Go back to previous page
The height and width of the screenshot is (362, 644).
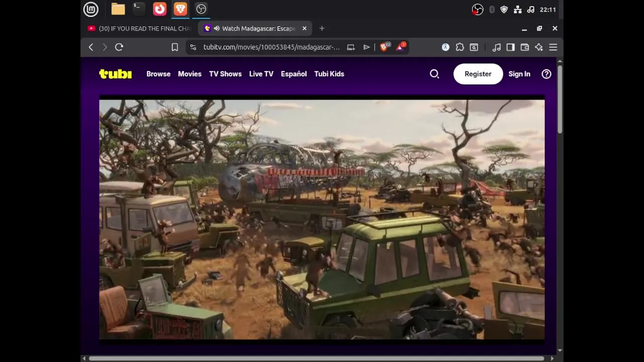point(91,47)
